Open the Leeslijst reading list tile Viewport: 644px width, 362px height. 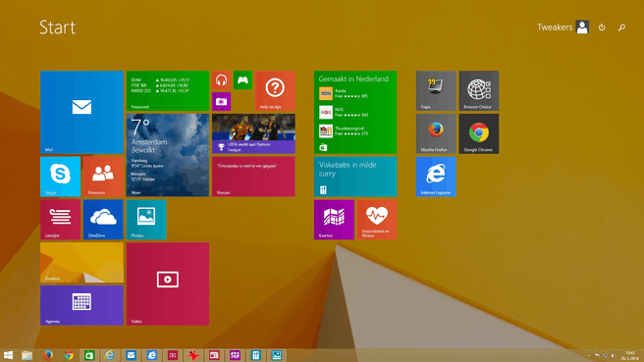point(61,220)
